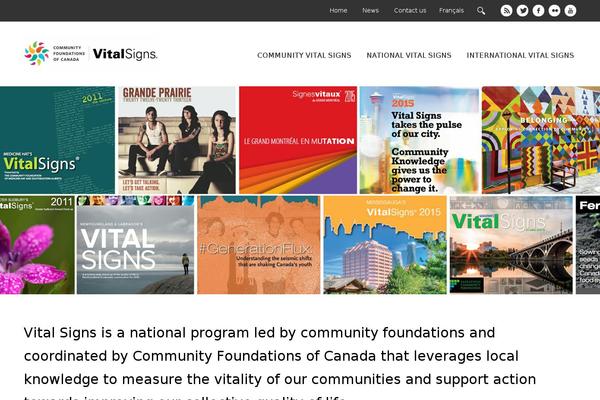This screenshot has width=600, height=400.
Task: Open the Flickr social icon
Action: click(554, 11)
